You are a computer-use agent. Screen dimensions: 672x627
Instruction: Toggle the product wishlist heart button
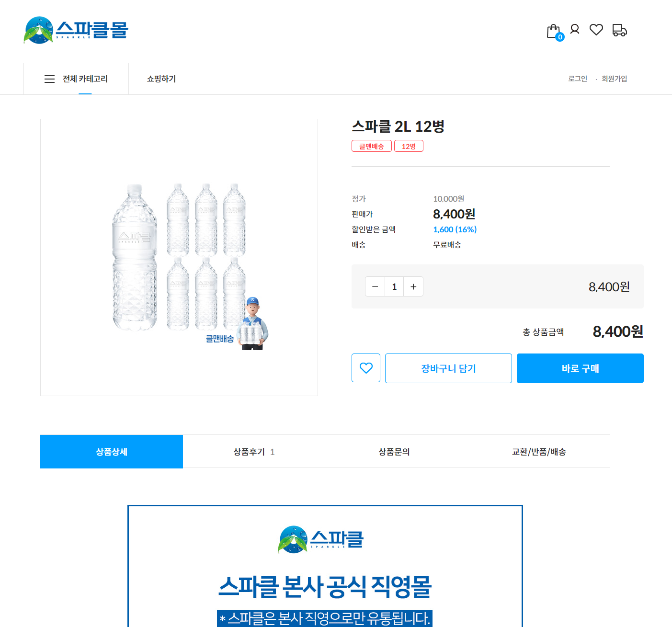[x=365, y=368]
